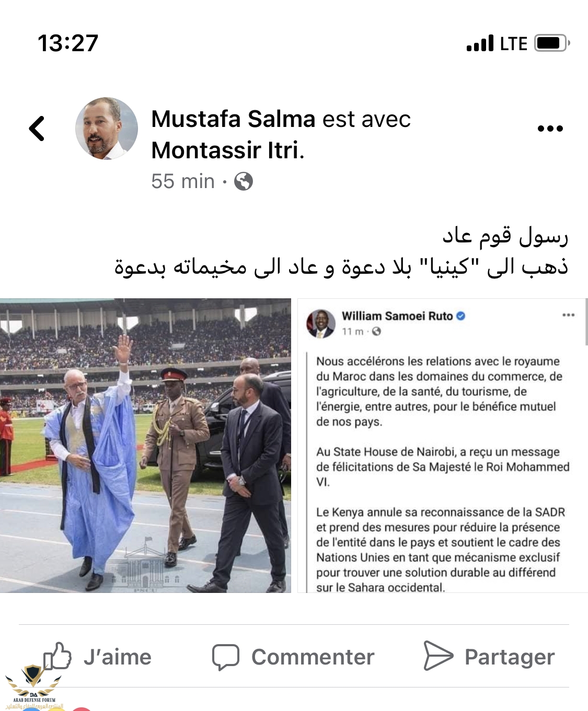
Task: Open the embedded Ruto post's three-dot menu
Action: coord(568,315)
